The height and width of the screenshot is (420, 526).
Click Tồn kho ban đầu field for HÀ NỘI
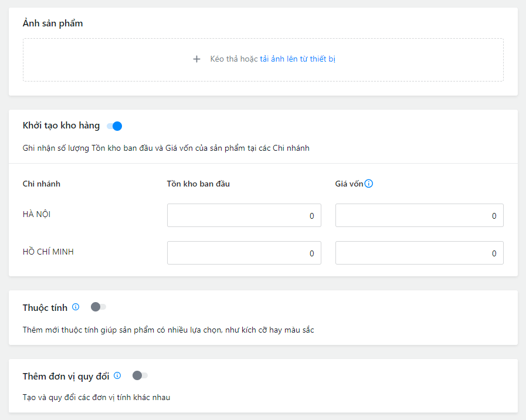point(244,215)
